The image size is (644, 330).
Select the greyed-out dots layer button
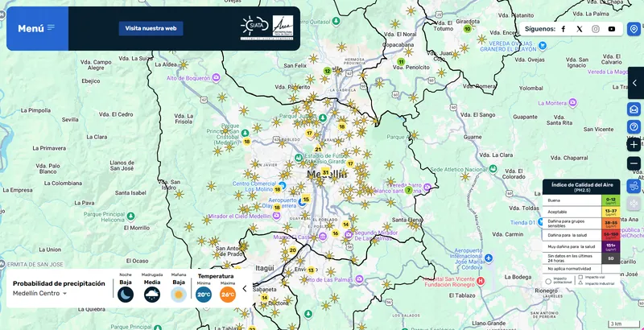coord(634,204)
